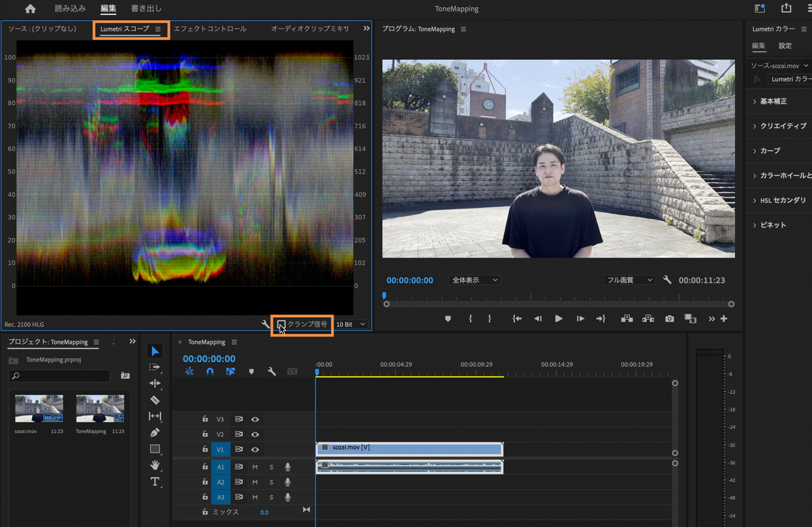Click Add Marker in Program monitor
Screen dimensions: 812x527
(448, 319)
